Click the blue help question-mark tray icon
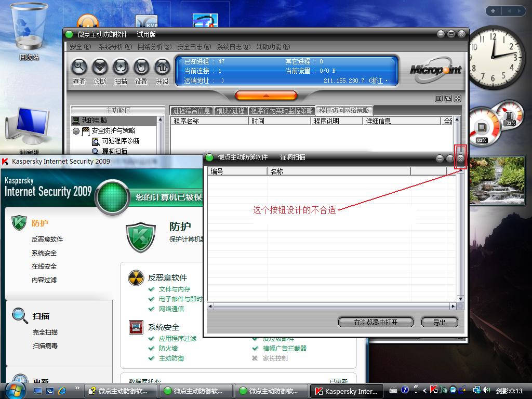 point(405,390)
